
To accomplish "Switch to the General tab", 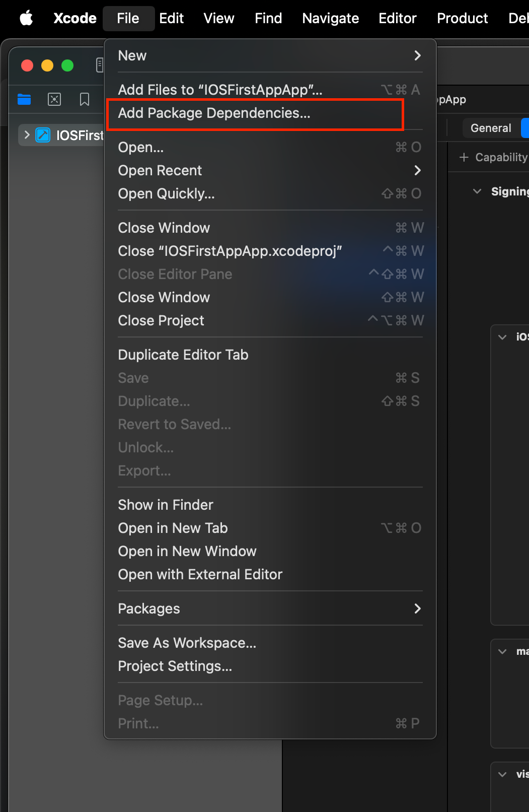I will point(491,128).
